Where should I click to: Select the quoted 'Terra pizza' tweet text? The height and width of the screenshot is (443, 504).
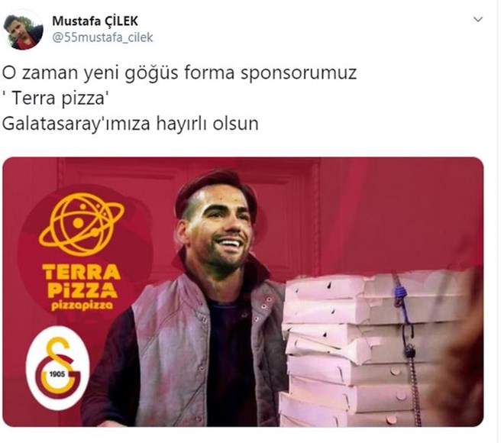pyautogui.click(x=56, y=98)
